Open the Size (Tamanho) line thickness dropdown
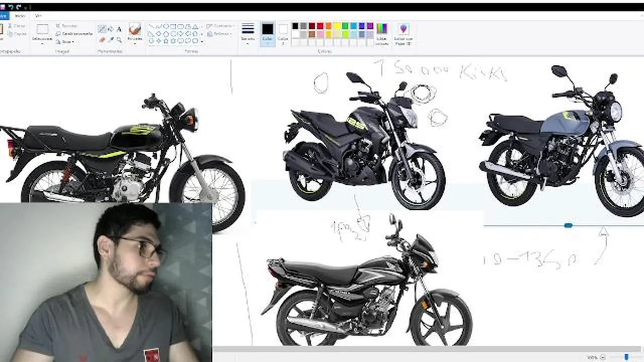Image resolution: width=644 pixels, height=362 pixels. click(248, 34)
